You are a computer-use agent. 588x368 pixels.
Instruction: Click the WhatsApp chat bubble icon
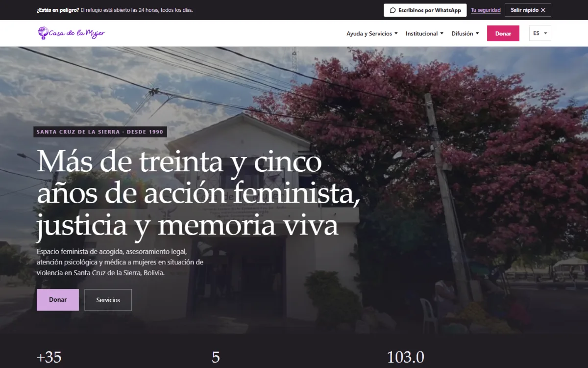392,10
